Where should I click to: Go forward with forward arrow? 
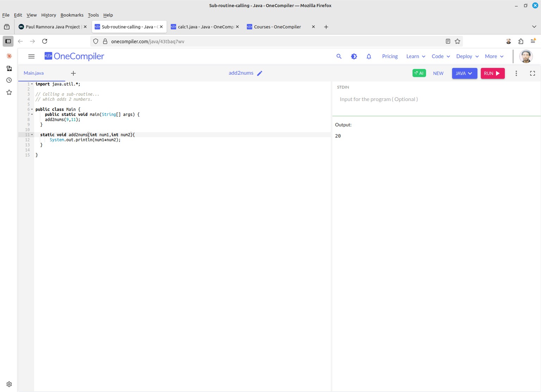coord(32,41)
